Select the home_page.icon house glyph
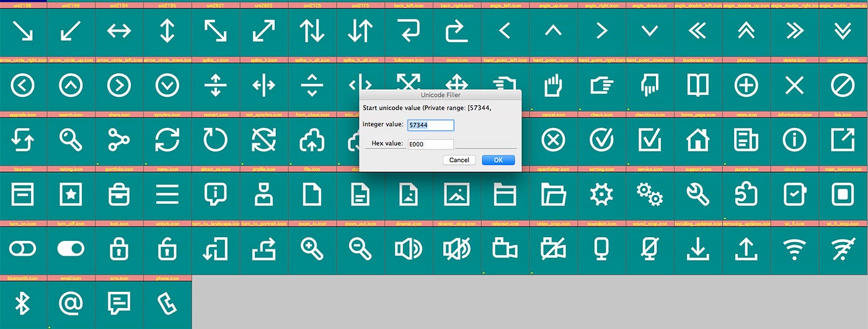 (697, 140)
